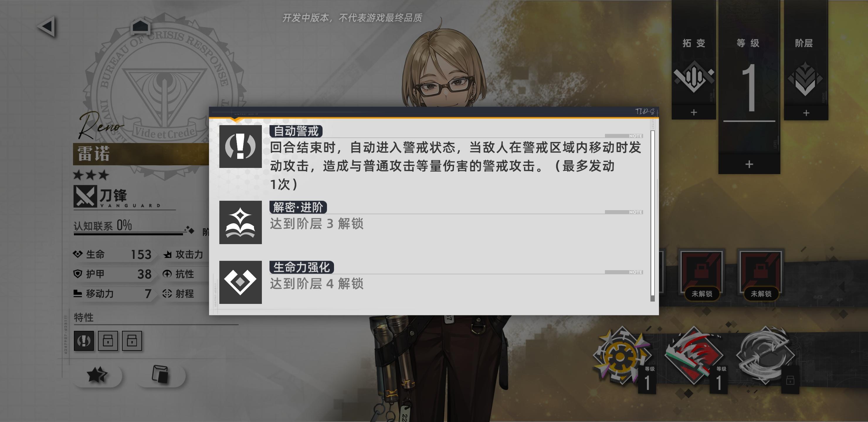Click the plus under 阶层
The height and width of the screenshot is (422, 868).
[x=806, y=113]
